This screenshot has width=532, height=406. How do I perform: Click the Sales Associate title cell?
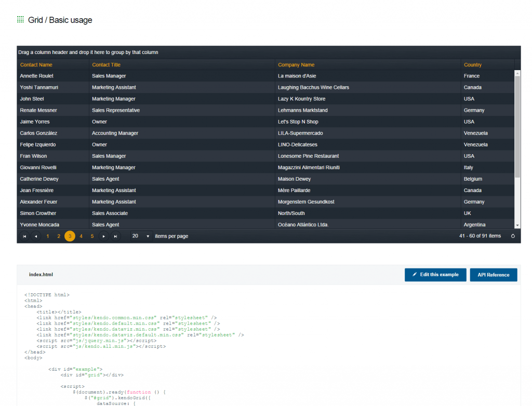tap(182, 213)
